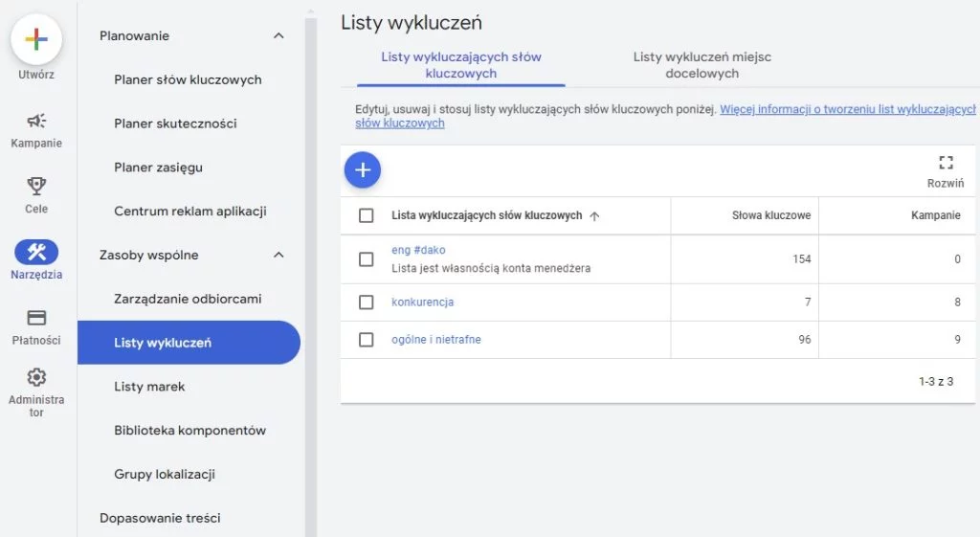Open Planer słów kluczowych
The image size is (980, 537).
click(188, 80)
